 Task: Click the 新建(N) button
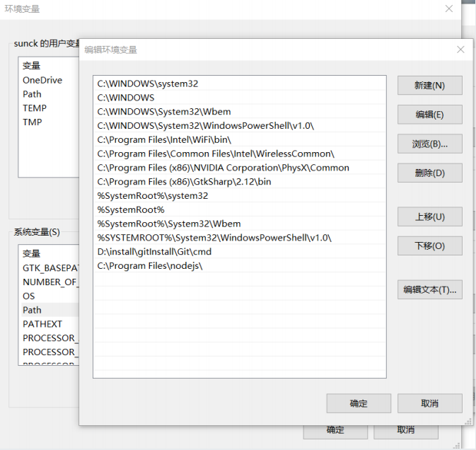click(429, 86)
